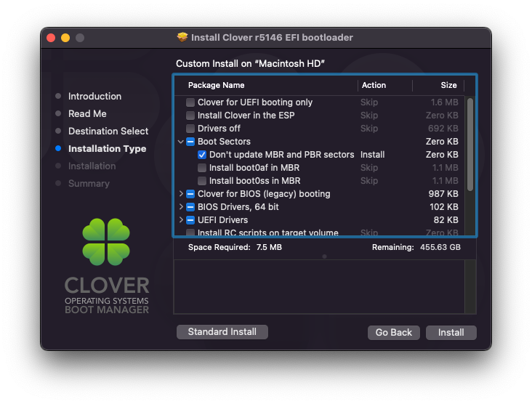Click the "692 KB" size cell
The width and height of the screenshot is (532, 404).
point(443,129)
